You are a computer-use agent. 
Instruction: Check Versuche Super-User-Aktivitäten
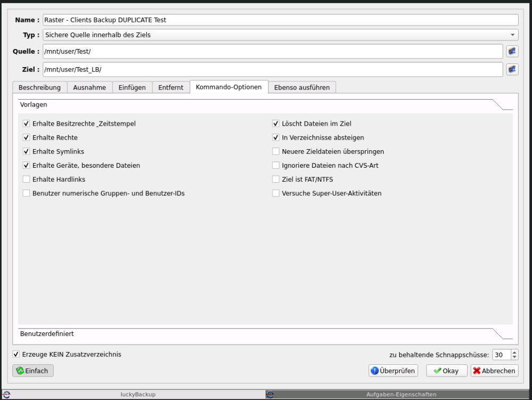276,193
